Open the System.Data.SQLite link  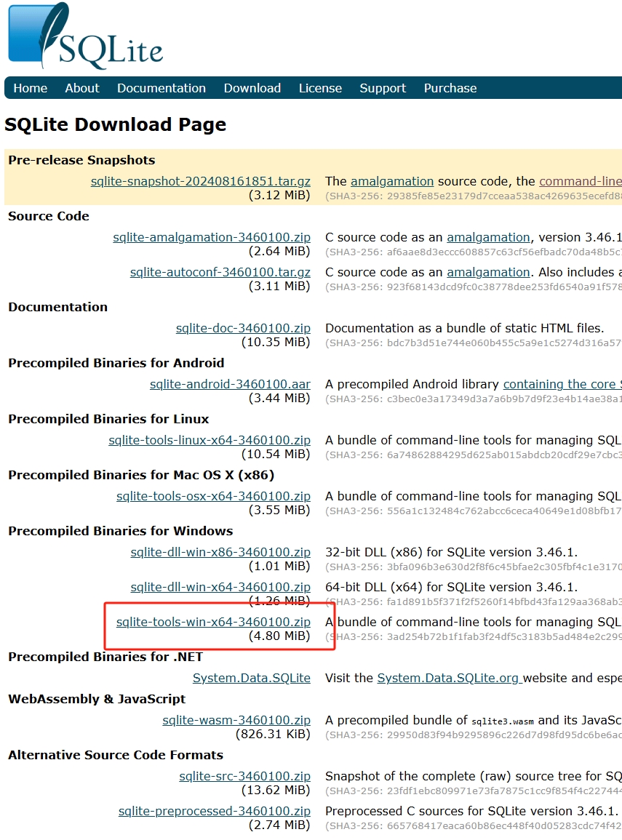[x=252, y=678]
